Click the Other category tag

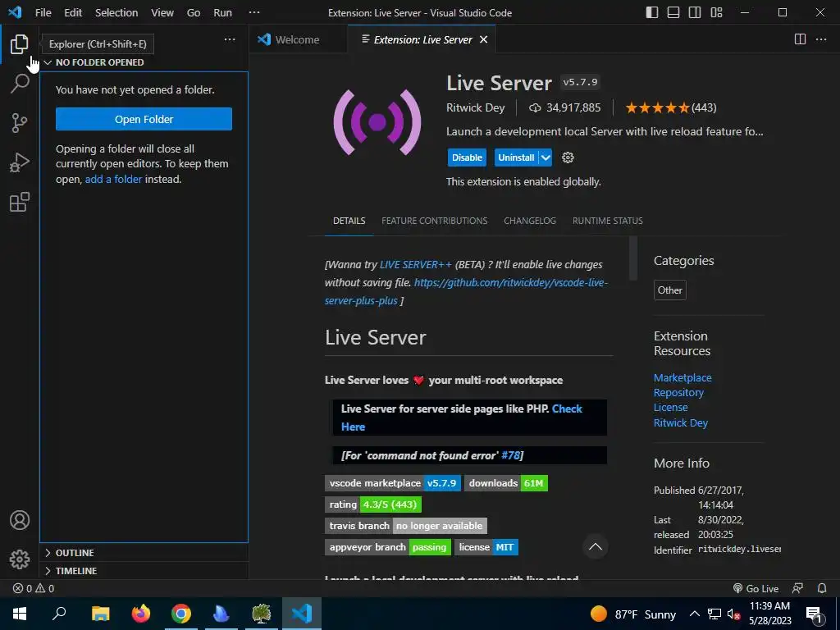[x=669, y=290]
